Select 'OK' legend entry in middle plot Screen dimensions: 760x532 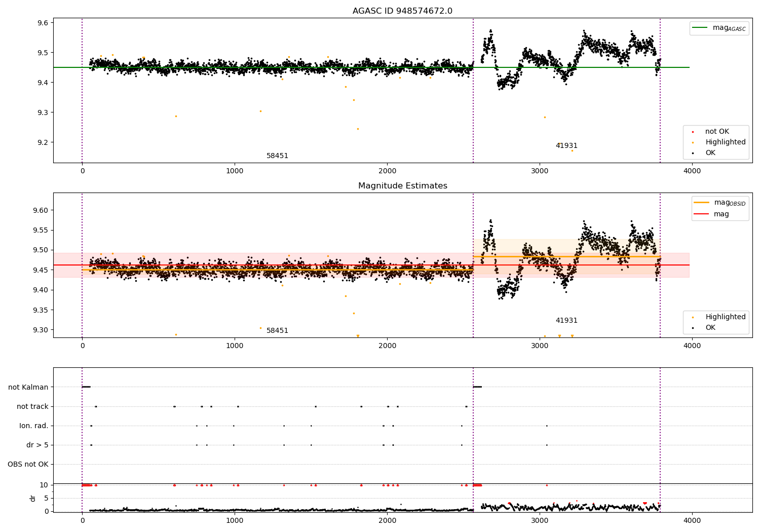tap(710, 328)
